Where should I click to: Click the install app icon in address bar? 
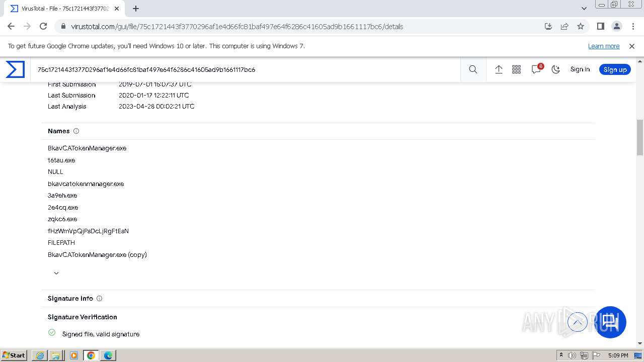(x=548, y=26)
